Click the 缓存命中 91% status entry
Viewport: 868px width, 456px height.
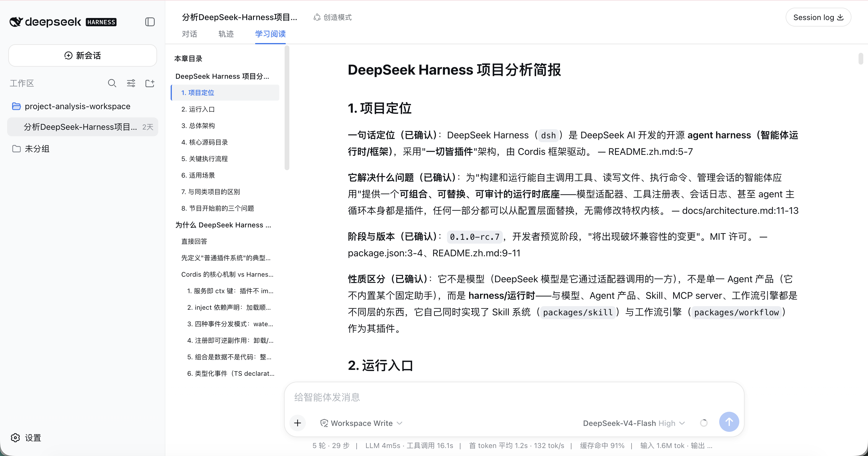(602, 446)
